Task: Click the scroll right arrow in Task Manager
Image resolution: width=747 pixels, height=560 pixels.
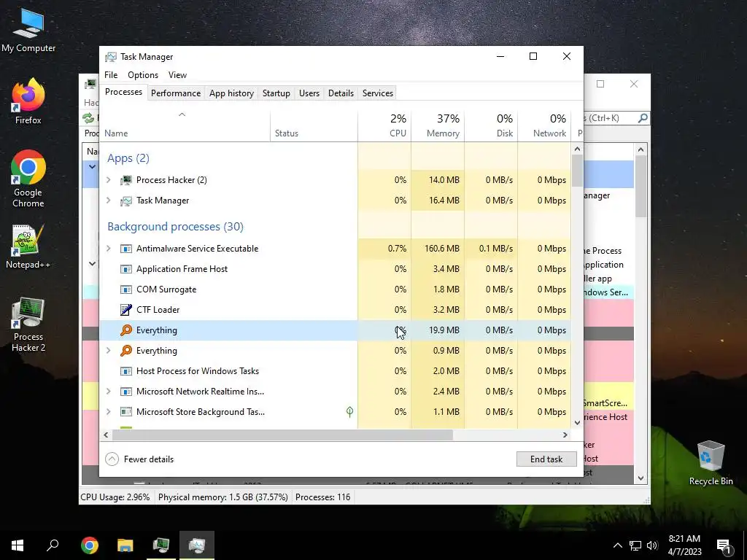Action: (565, 435)
